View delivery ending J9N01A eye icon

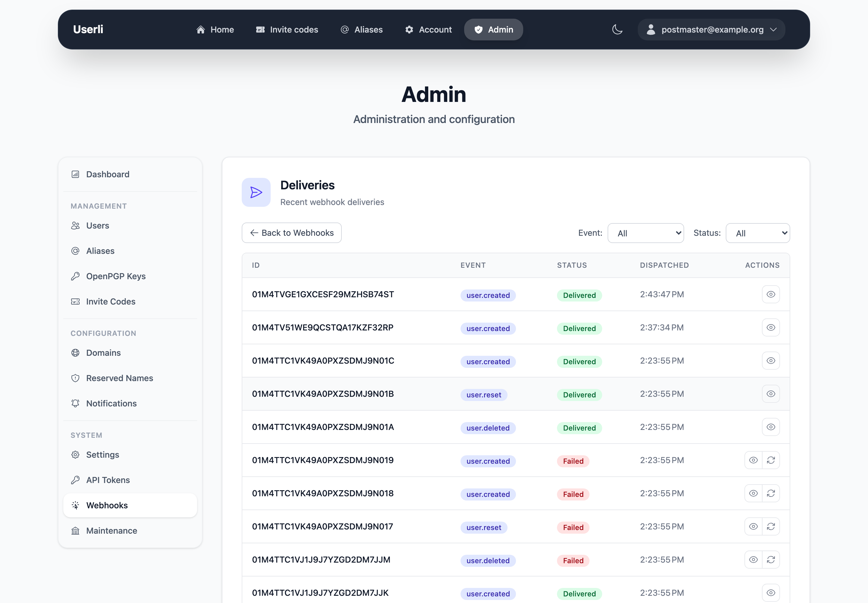coord(771,427)
